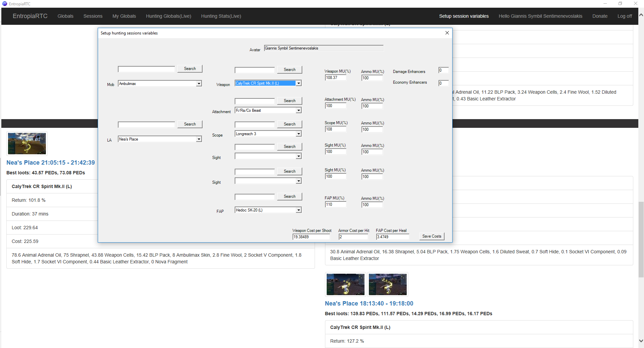Open the first empty Sight dropdown

(299, 156)
